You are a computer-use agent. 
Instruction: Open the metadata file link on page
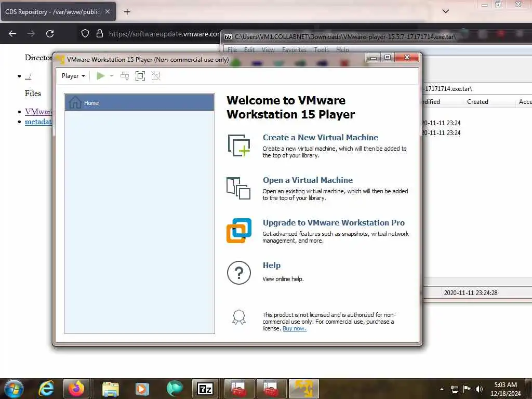[x=38, y=122]
